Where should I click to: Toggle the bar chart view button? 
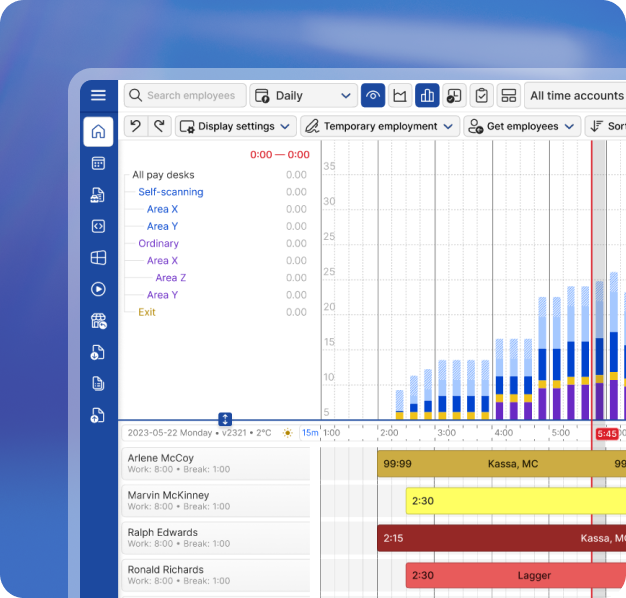click(427, 96)
